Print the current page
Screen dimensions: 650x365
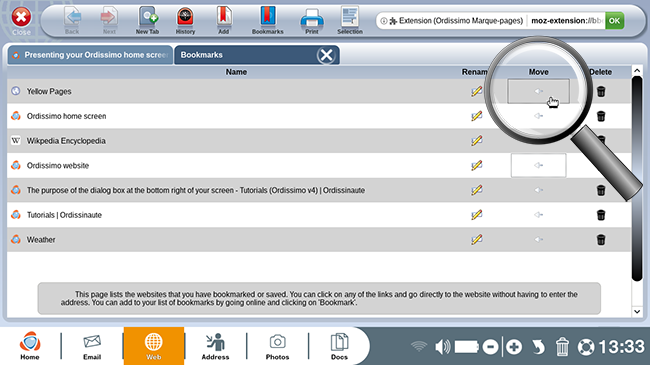point(312,21)
